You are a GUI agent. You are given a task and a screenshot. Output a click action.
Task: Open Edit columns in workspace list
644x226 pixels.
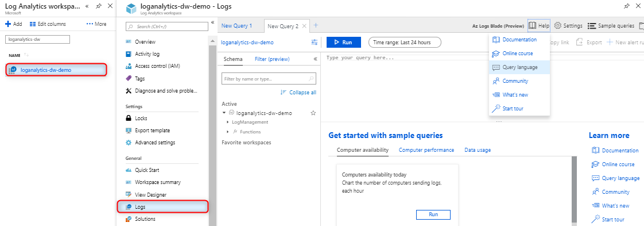(x=48, y=24)
